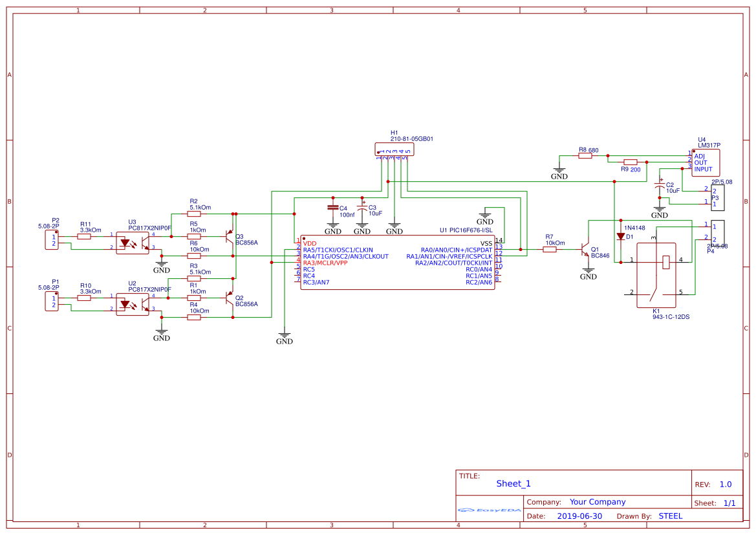Click the Sheet_1 title text
Screen dimensions: 756x535
pos(513,483)
